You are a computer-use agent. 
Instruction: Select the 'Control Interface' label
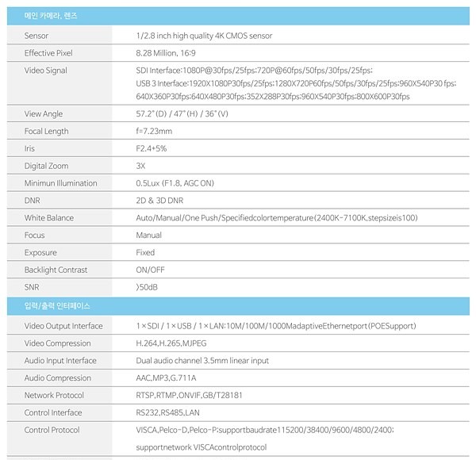tap(53, 412)
